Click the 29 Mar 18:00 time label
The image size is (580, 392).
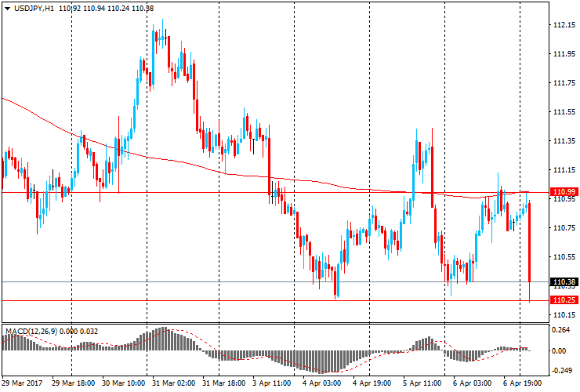coord(73,383)
